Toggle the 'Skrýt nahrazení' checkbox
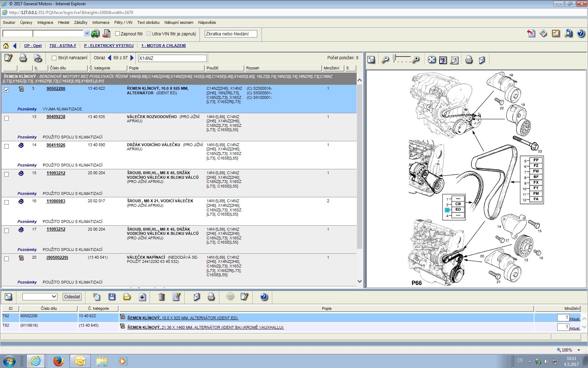Screen dimensions: 588x368 tap(54, 58)
